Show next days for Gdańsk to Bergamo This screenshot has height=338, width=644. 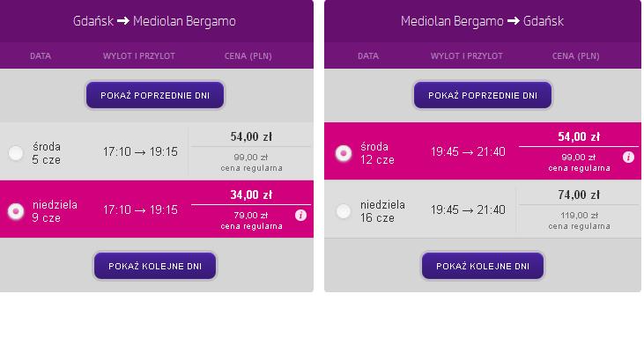point(155,266)
